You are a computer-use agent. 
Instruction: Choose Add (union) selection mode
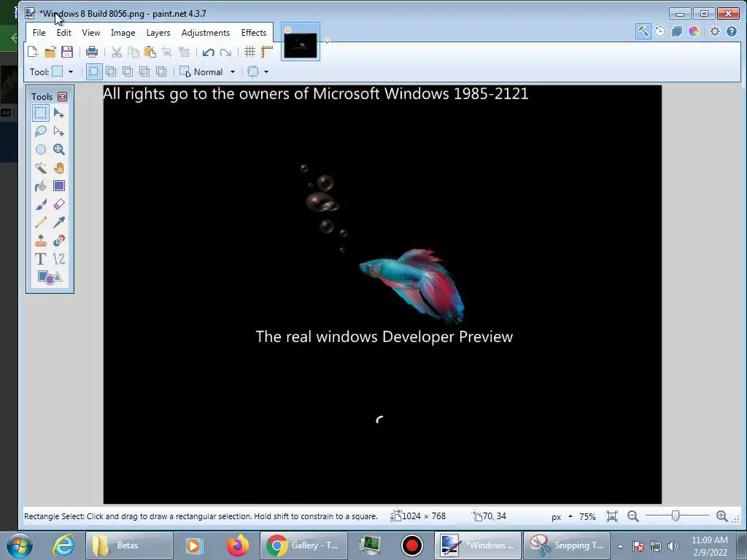click(111, 72)
